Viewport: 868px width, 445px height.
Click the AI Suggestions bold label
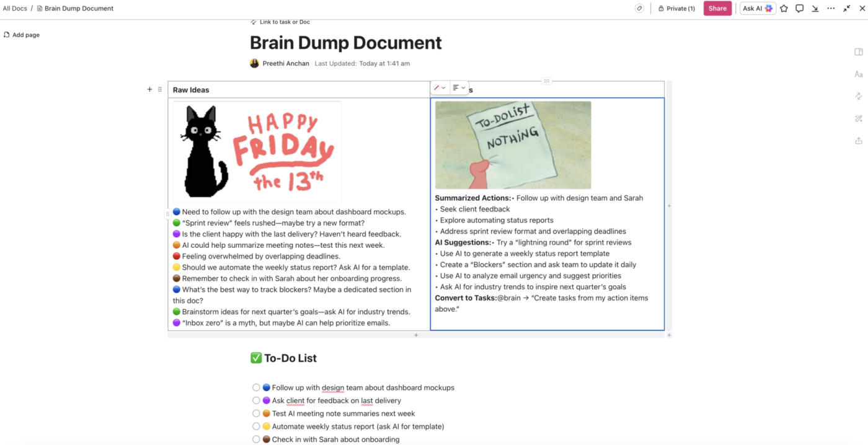463,243
